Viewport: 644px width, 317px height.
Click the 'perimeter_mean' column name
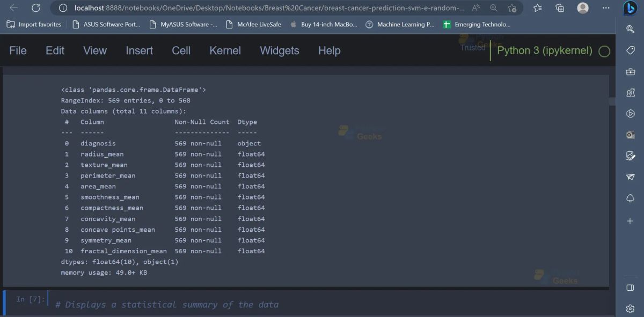click(x=108, y=175)
